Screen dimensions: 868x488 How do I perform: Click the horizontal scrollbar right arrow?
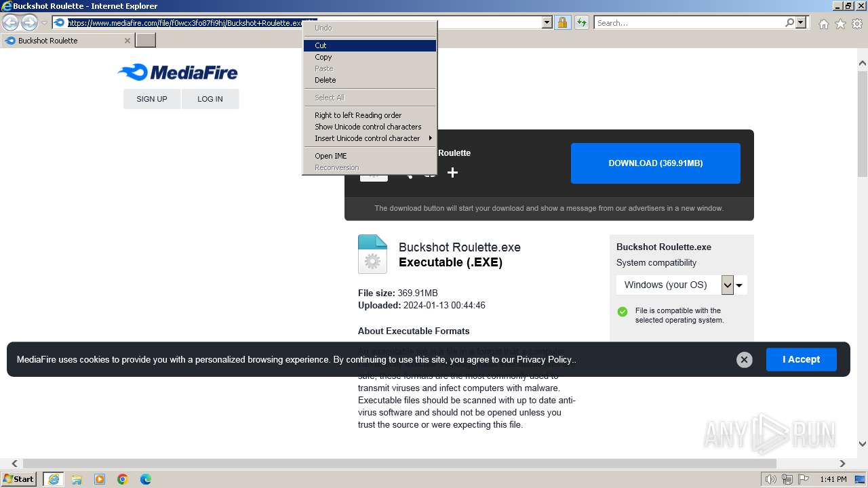tap(842, 464)
